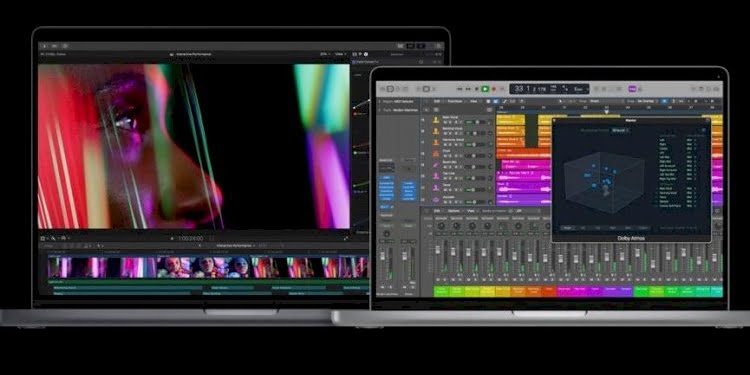750x375 pixels.
Task: Select the long green audio clip under the Final Cut filmstrip
Action: 209,282
